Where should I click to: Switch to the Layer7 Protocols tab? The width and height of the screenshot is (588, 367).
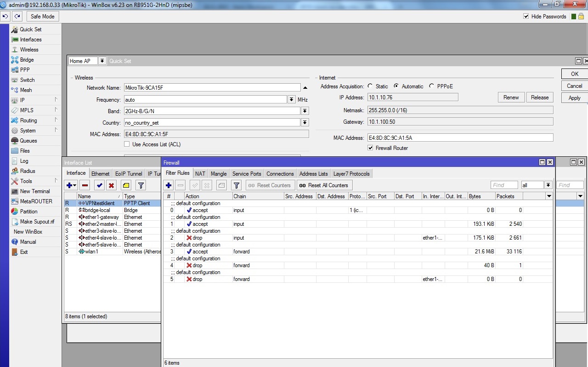(351, 173)
